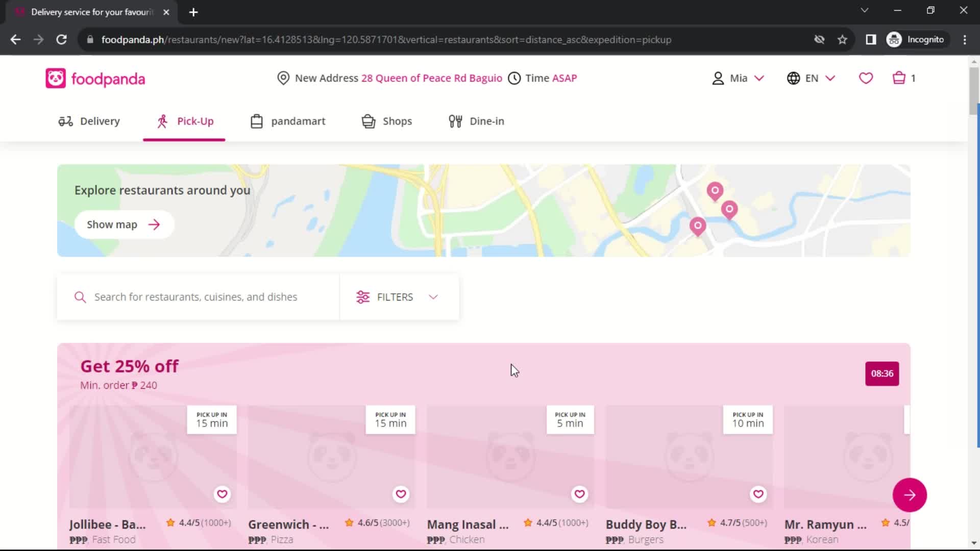
Task: Click the search restaurants input field
Action: point(196,297)
